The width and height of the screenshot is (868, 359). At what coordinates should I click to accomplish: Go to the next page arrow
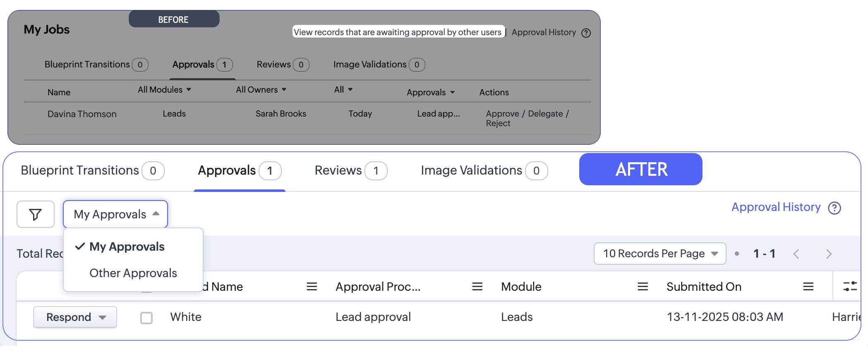click(828, 254)
